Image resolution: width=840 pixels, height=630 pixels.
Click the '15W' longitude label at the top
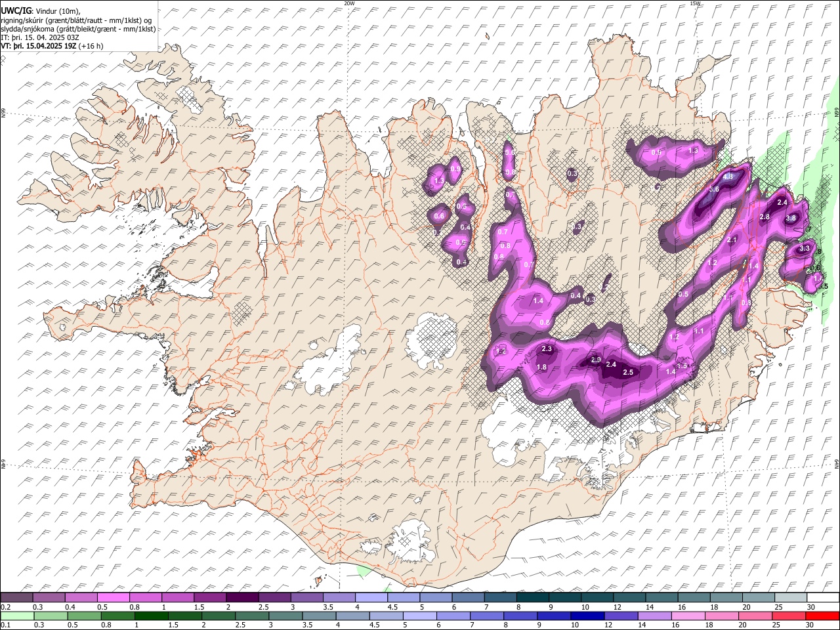695,3
